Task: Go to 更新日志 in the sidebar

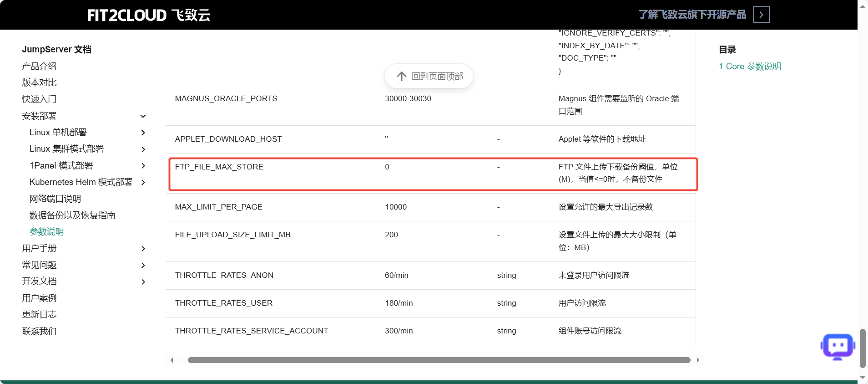Action: (x=39, y=314)
